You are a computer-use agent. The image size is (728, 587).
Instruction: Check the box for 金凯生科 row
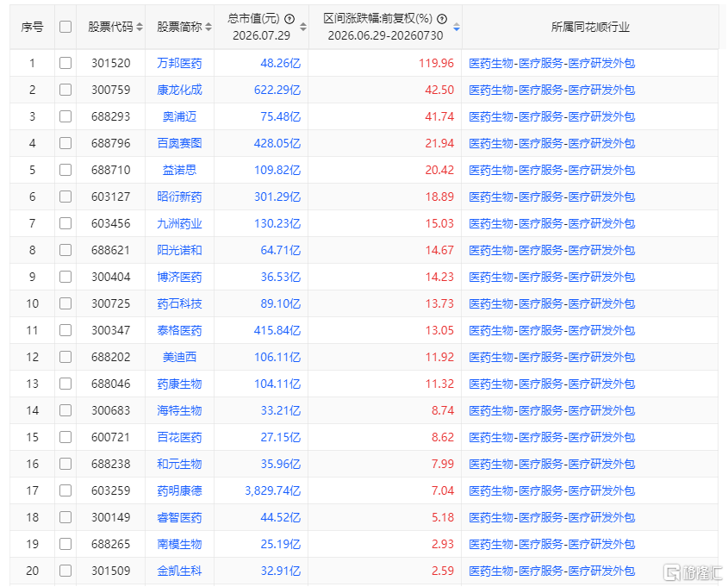click(65, 571)
